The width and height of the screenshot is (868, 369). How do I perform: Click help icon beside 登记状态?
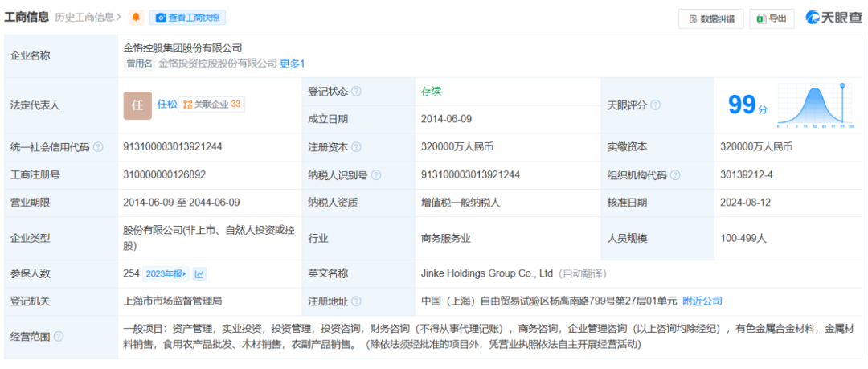(x=357, y=91)
